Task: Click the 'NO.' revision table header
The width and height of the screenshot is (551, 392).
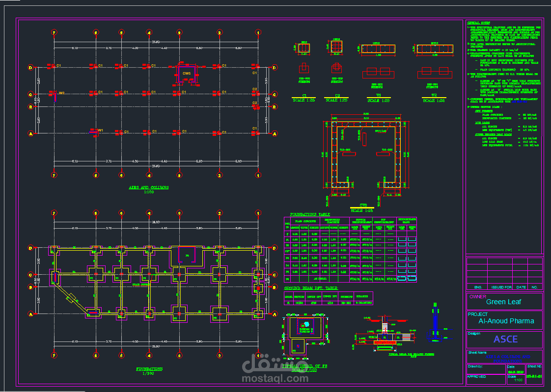Action: point(534,287)
